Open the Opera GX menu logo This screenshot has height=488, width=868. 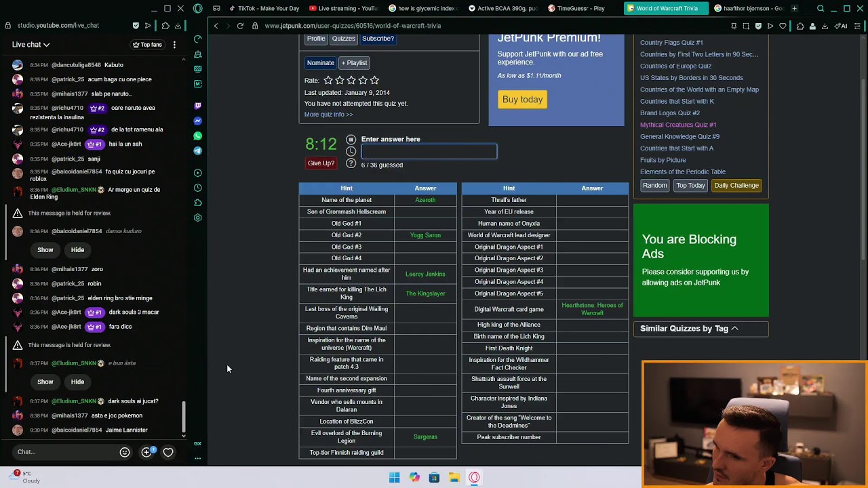(197, 9)
